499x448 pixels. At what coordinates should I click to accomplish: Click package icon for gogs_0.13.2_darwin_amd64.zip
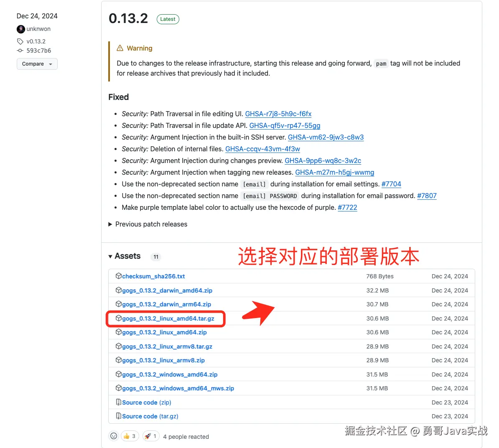point(118,290)
